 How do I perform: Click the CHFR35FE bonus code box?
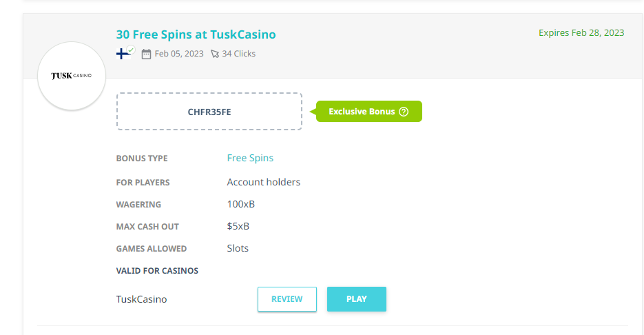209,112
